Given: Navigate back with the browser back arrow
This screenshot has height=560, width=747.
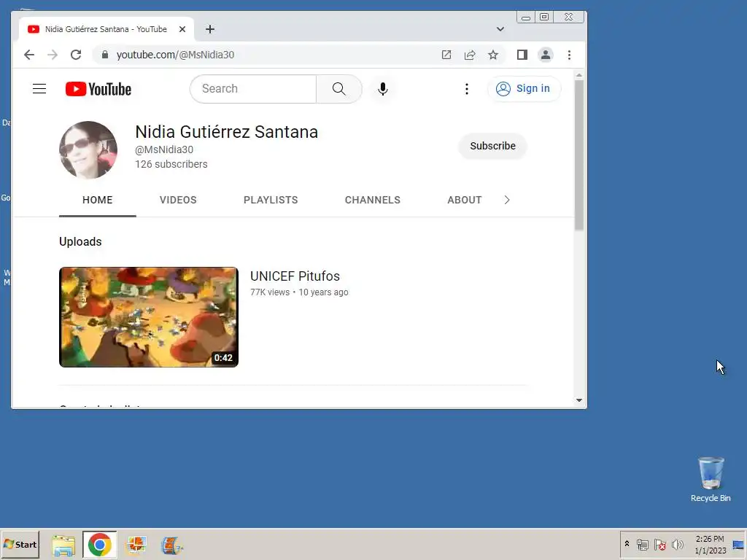Looking at the screenshot, I should pos(29,55).
